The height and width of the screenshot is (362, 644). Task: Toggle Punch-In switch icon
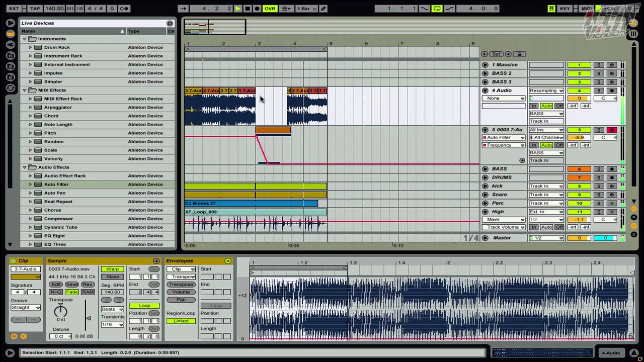pyautogui.click(x=425, y=9)
